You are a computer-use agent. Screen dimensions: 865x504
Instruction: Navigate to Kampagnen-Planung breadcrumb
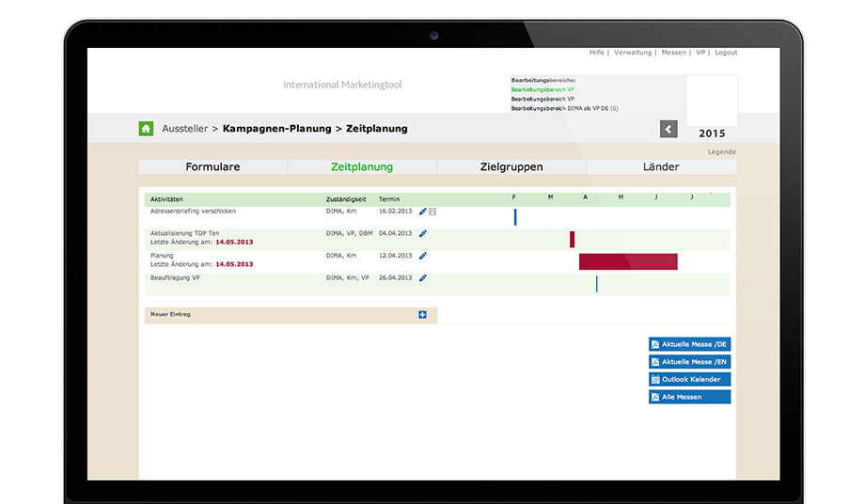click(x=276, y=129)
